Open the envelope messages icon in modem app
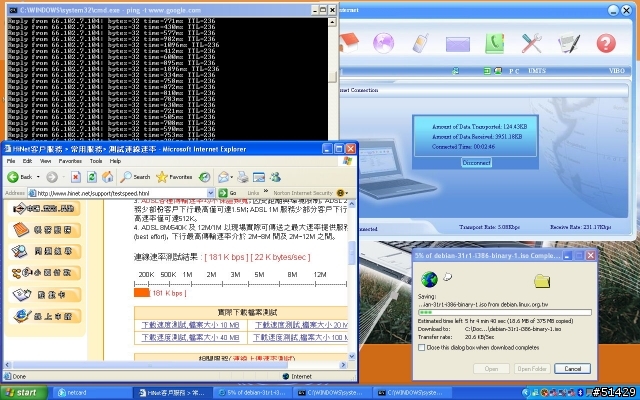 coord(458,44)
